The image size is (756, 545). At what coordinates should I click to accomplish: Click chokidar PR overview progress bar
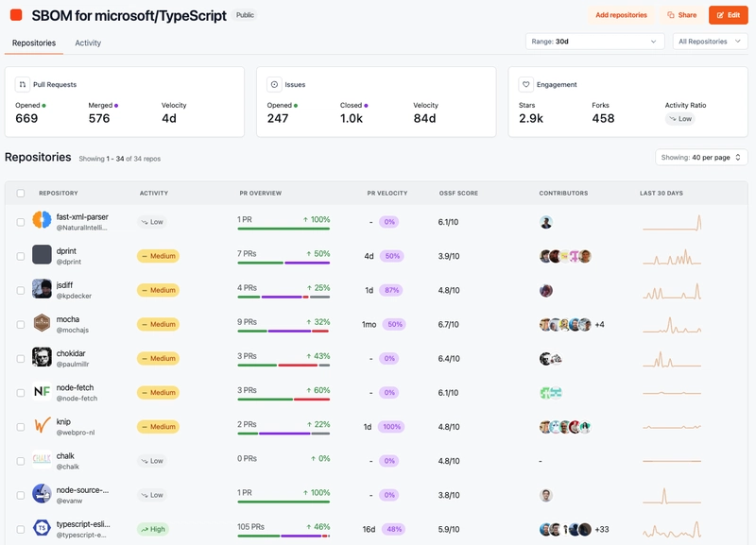coord(283,366)
